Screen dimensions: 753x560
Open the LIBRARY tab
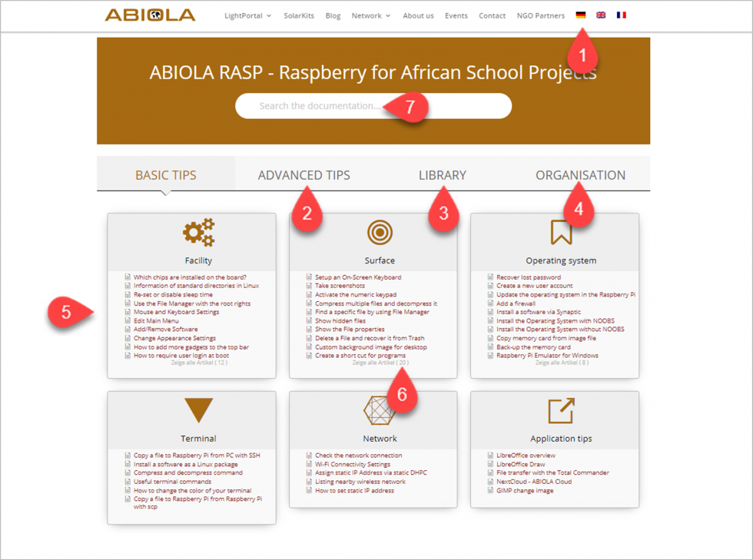tap(443, 175)
